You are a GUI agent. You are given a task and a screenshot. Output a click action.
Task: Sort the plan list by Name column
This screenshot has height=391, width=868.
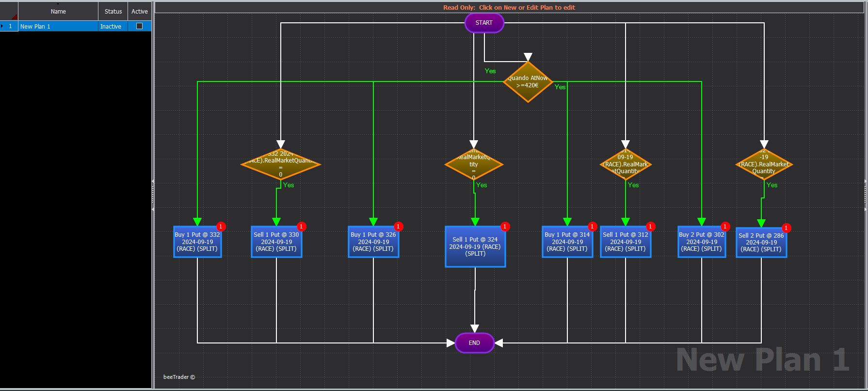point(58,11)
